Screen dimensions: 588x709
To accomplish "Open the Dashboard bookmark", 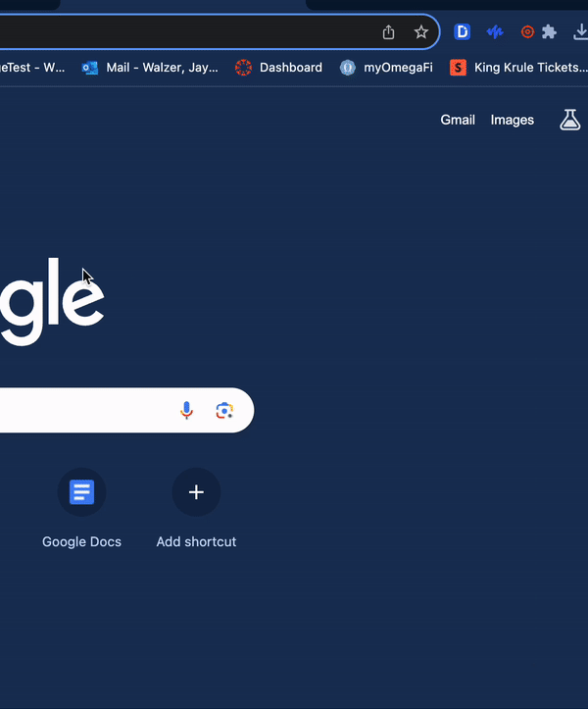I will [x=279, y=68].
